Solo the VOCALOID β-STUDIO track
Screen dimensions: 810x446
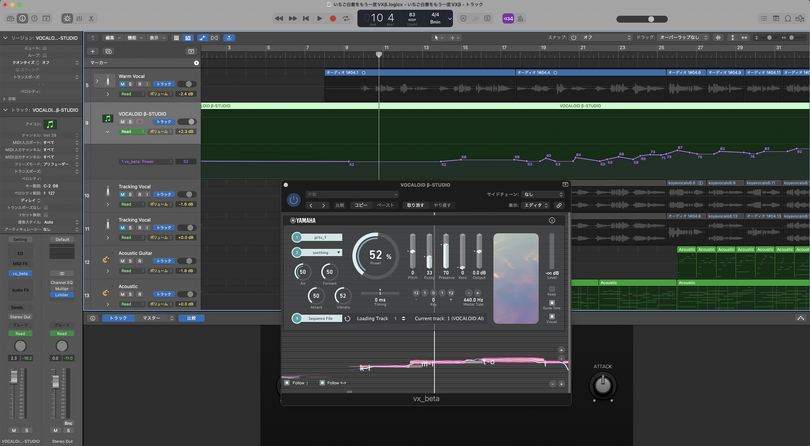click(x=130, y=121)
